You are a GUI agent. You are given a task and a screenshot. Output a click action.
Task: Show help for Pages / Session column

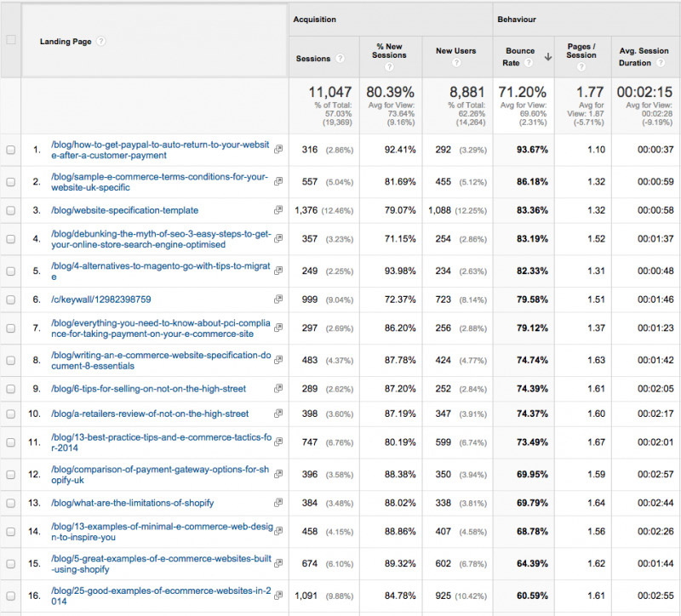(581, 66)
